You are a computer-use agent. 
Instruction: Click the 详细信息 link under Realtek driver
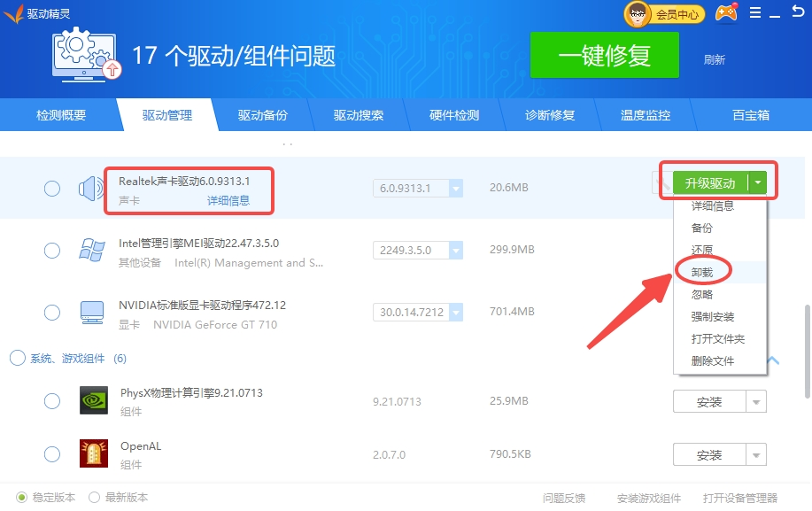(x=228, y=201)
